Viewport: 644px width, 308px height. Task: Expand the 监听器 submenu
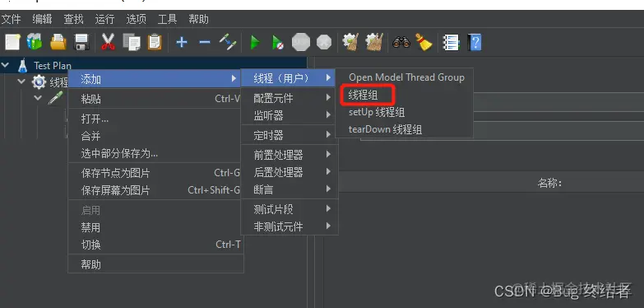point(290,115)
